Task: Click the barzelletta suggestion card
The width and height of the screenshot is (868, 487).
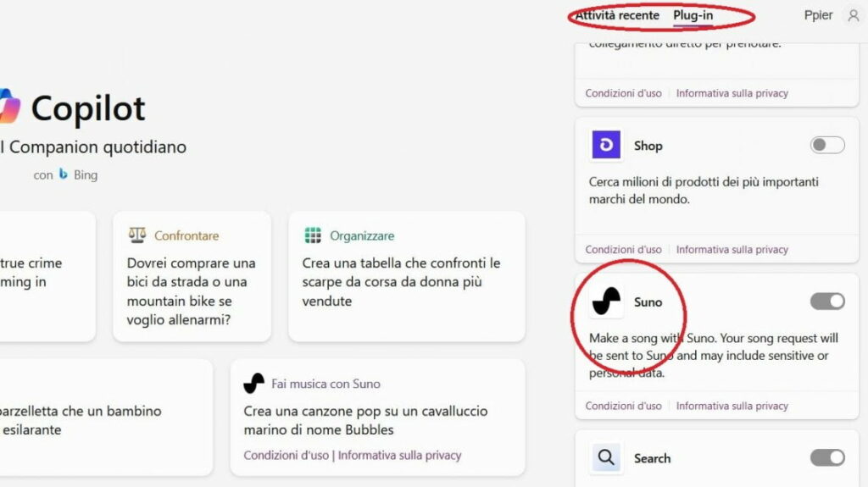Action: tap(106, 418)
